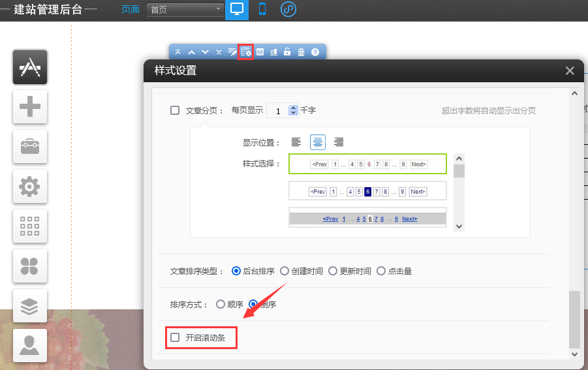Click the unlock padlock icon in toolbar

pyautogui.click(x=287, y=52)
